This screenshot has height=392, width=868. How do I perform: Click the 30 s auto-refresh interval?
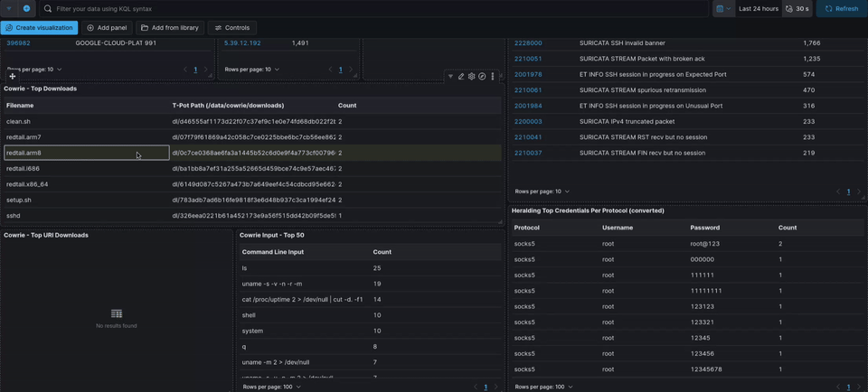pyautogui.click(x=797, y=9)
